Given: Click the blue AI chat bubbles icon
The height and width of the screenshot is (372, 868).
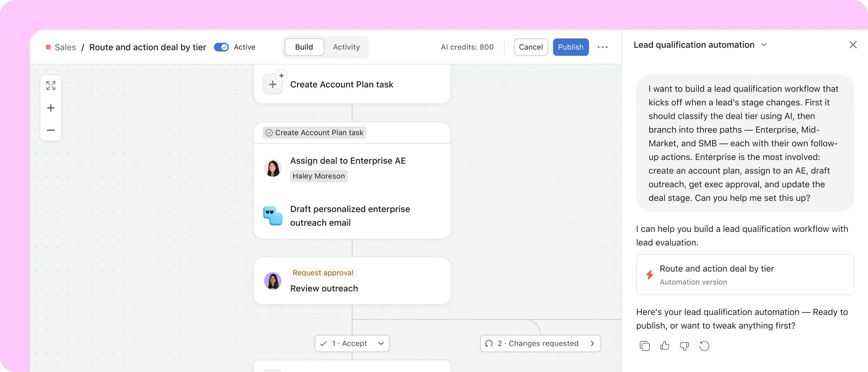Looking at the screenshot, I should [273, 216].
